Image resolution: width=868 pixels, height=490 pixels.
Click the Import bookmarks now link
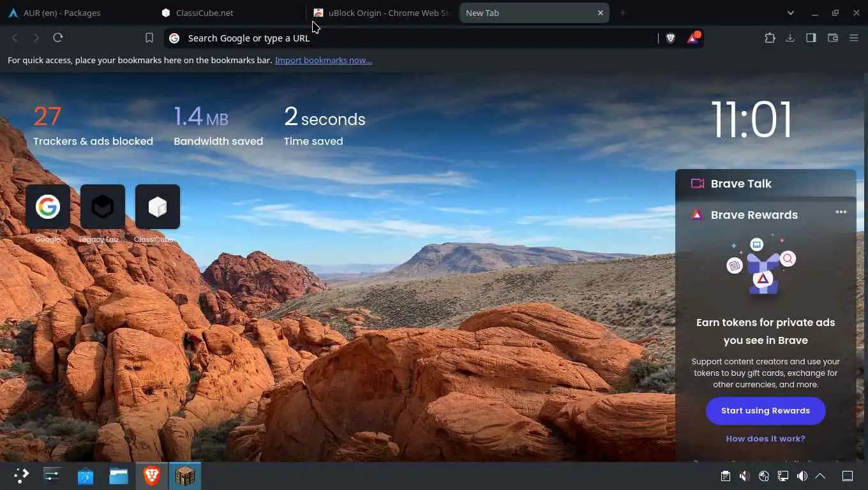pos(324,60)
